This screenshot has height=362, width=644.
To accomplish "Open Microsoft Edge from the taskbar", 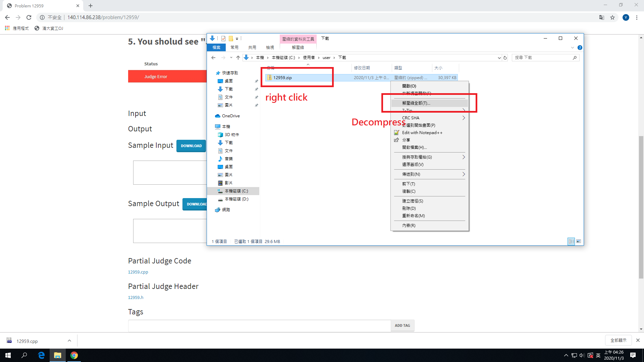I will coord(41,355).
